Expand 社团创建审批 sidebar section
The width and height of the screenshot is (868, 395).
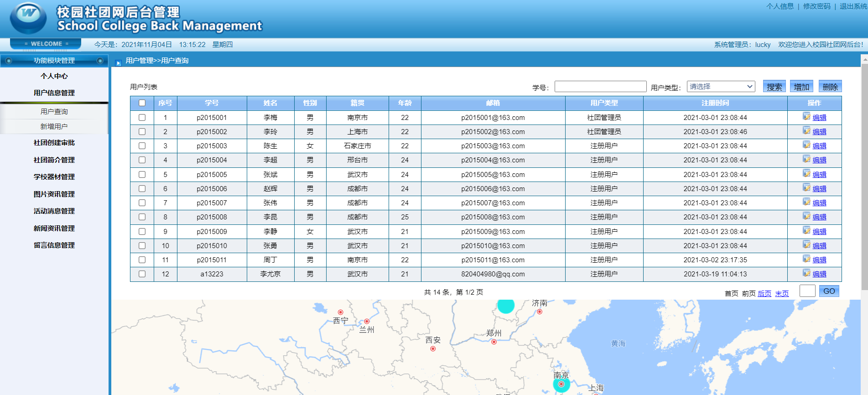pos(54,143)
